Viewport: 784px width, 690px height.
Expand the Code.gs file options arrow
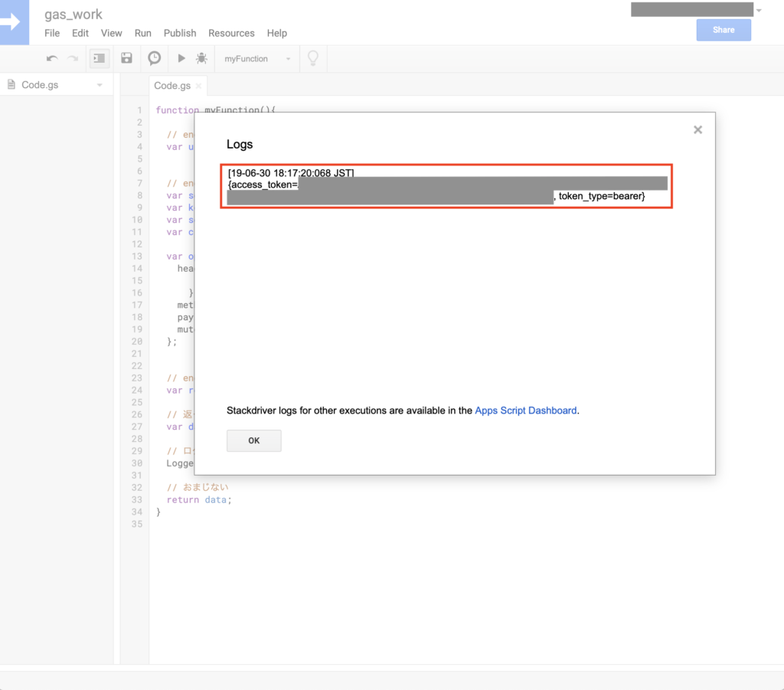tap(100, 85)
